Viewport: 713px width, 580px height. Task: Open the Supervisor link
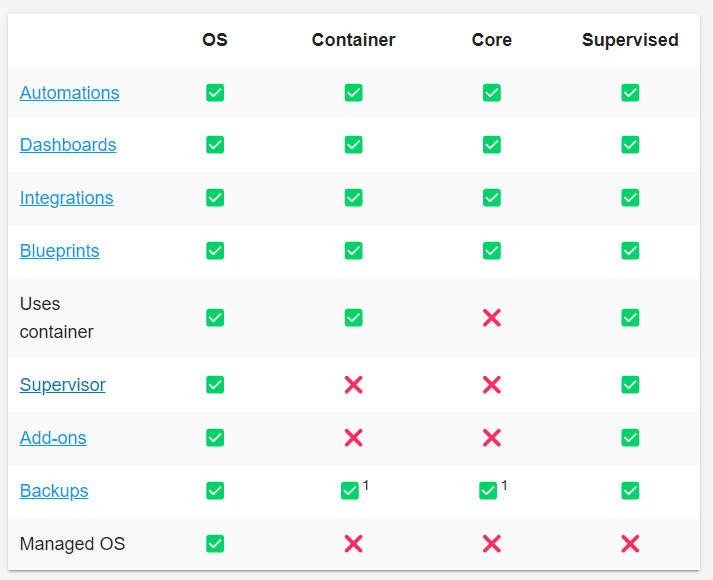tap(62, 385)
